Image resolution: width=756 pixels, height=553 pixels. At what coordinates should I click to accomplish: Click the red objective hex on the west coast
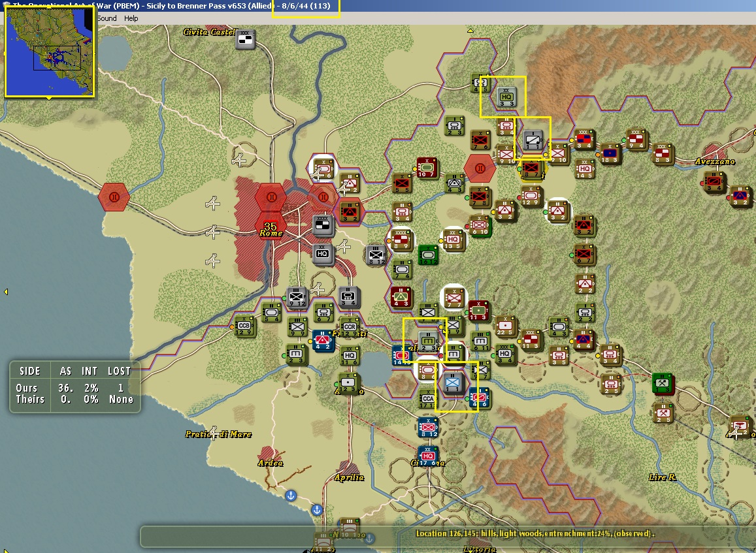tap(114, 197)
